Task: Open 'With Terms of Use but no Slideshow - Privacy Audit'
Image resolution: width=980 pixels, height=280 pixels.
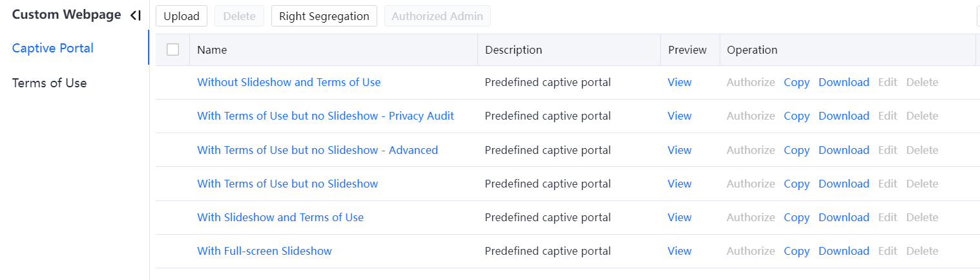Action: 326,116
